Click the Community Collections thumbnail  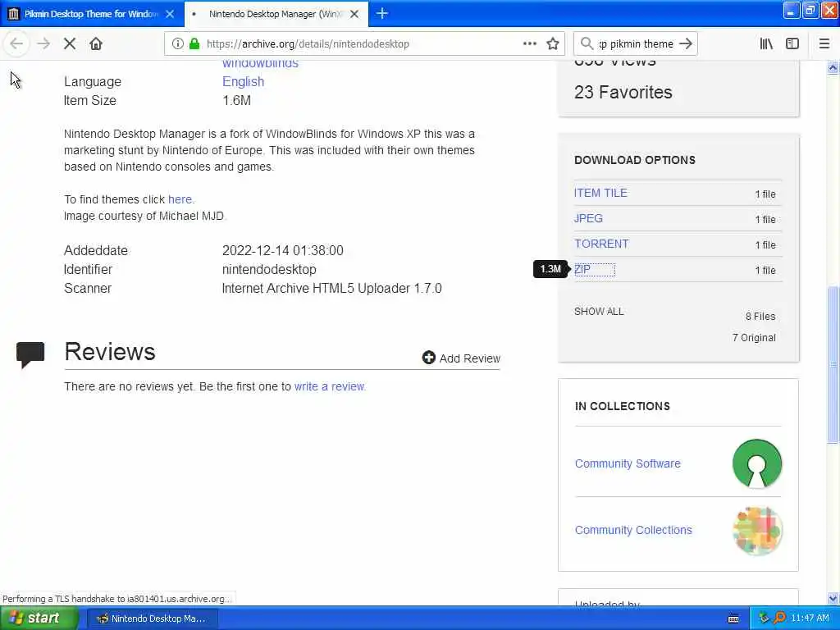click(757, 531)
